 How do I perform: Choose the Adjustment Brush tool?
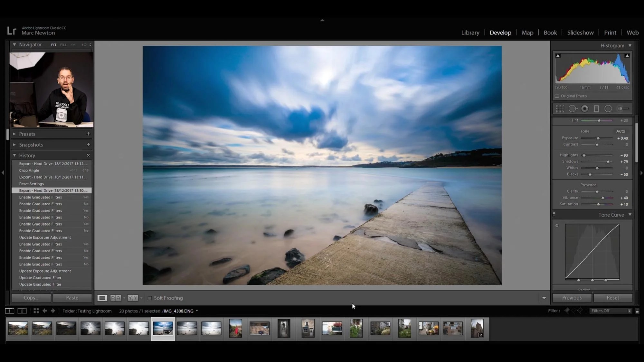click(623, 109)
